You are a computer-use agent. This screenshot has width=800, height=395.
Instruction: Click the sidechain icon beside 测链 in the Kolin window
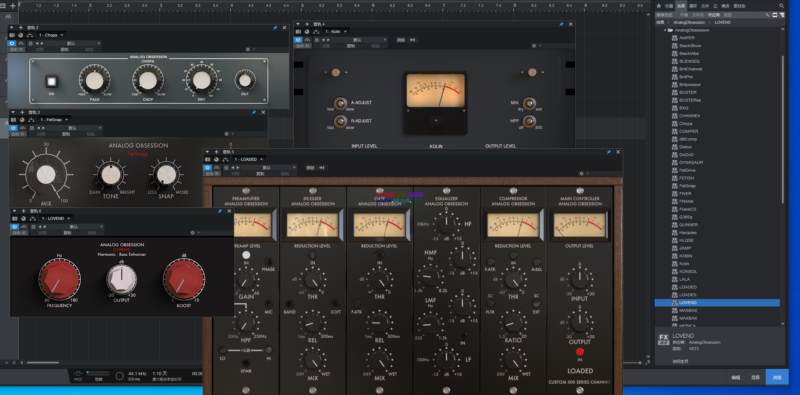point(413,39)
